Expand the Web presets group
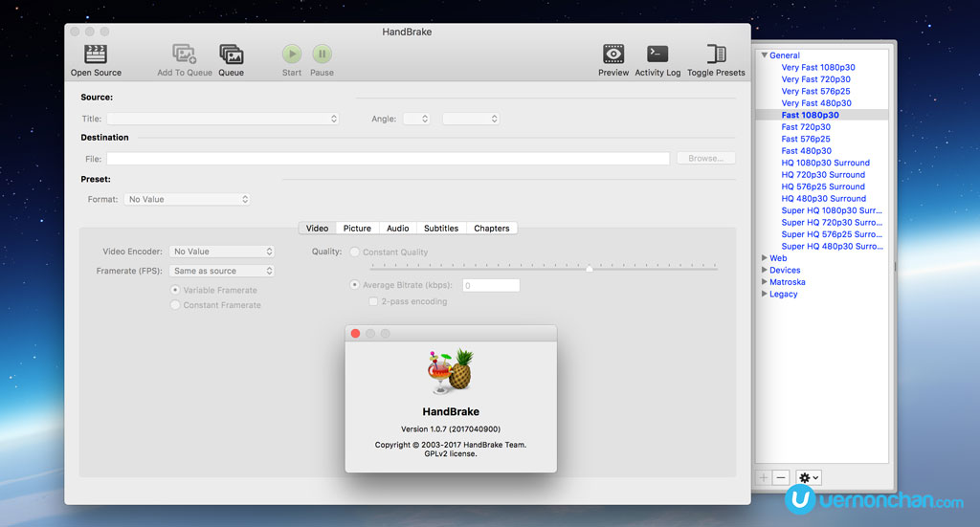Image resolution: width=980 pixels, height=527 pixels. pyautogui.click(x=764, y=258)
